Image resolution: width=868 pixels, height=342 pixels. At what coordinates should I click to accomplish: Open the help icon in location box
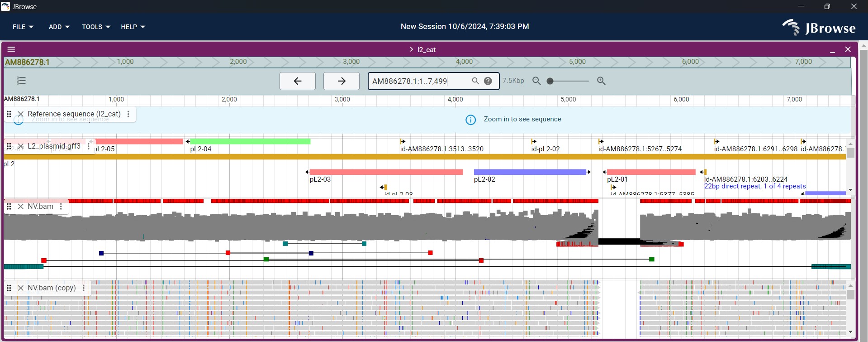point(488,81)
